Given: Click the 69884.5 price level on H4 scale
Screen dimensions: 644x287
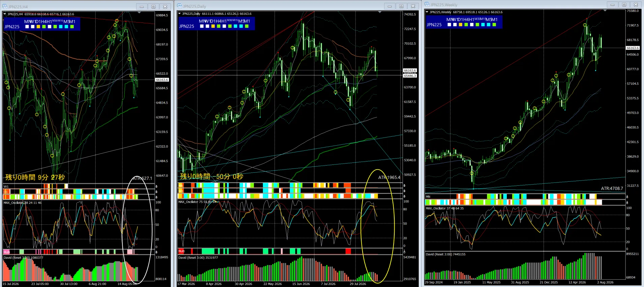Looking at the screenshot, I should (162, 15).
